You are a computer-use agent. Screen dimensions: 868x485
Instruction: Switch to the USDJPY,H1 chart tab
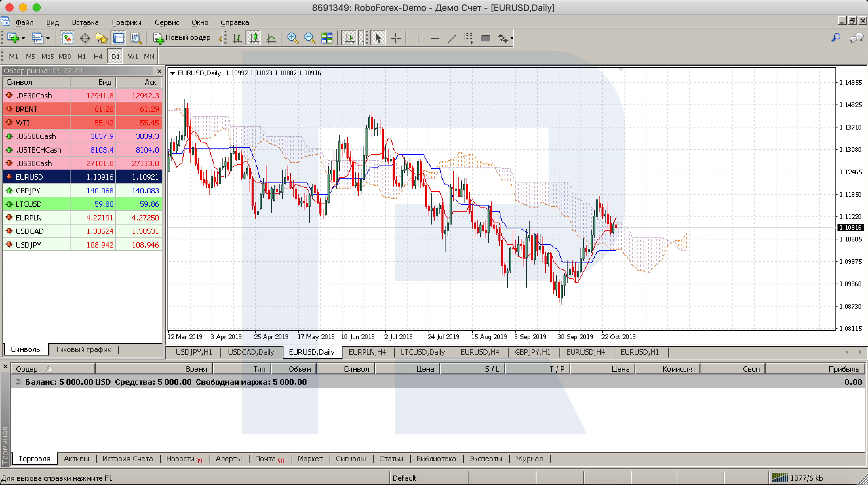point(194,352)
